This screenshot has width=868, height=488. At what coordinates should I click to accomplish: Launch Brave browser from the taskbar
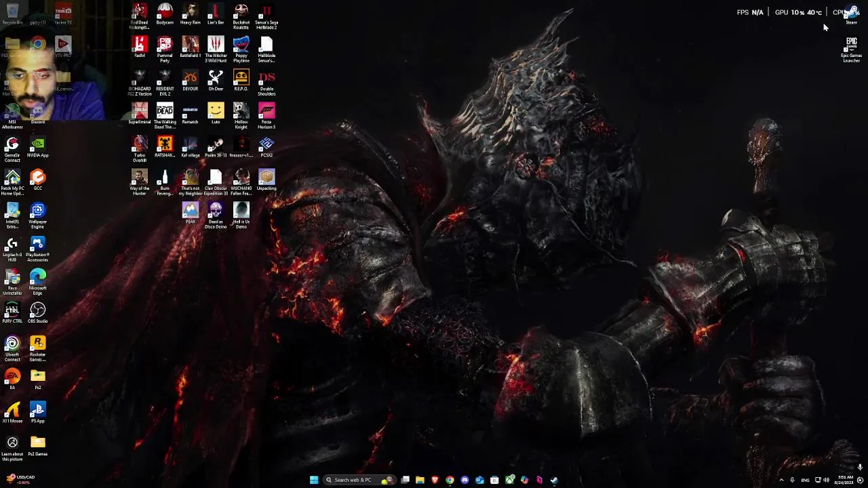(435, 480)
